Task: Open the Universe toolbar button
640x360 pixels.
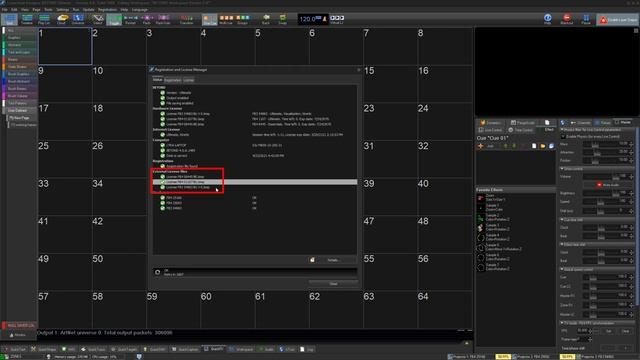Action: (78, 19)
